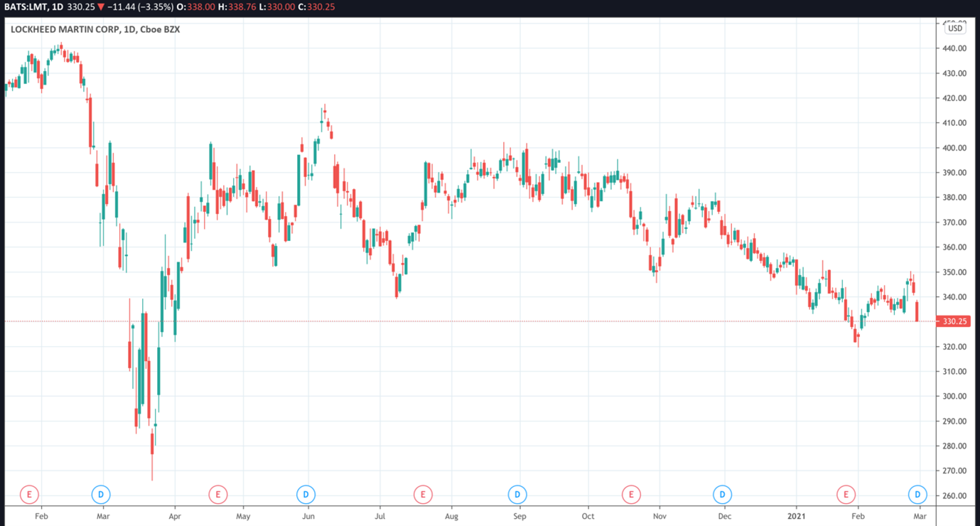Click the 420.00 price axis label
This screenshot has width=980, height=526.
click(954, 98)
